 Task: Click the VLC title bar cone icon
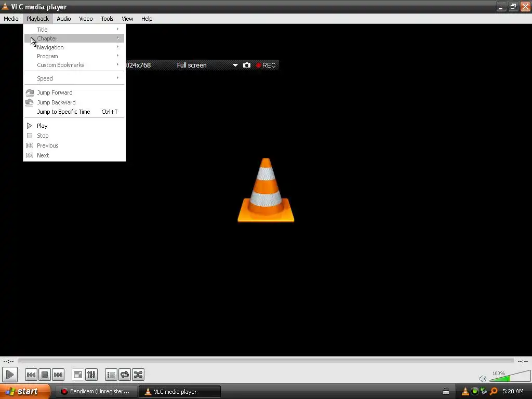[5, 6]
